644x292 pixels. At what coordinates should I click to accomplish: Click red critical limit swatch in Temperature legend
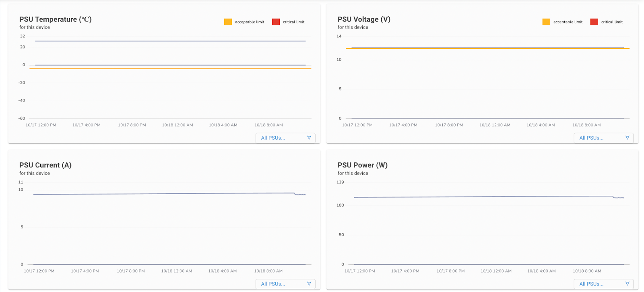276,22
